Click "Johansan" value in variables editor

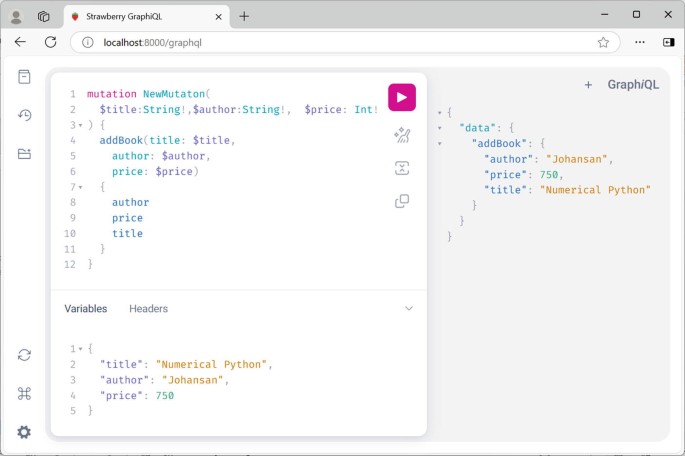193,380
